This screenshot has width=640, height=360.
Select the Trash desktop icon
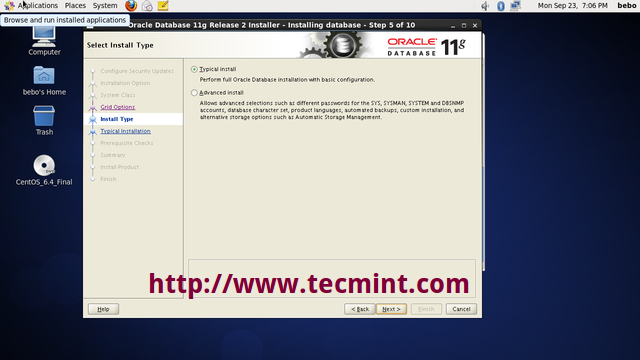pos(44,120)
